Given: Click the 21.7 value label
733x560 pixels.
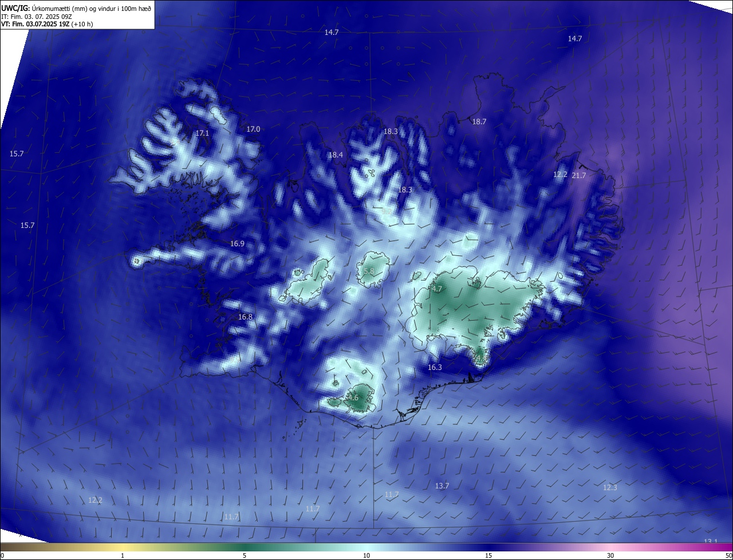Looking at the screenshot, I should [579, 176].
